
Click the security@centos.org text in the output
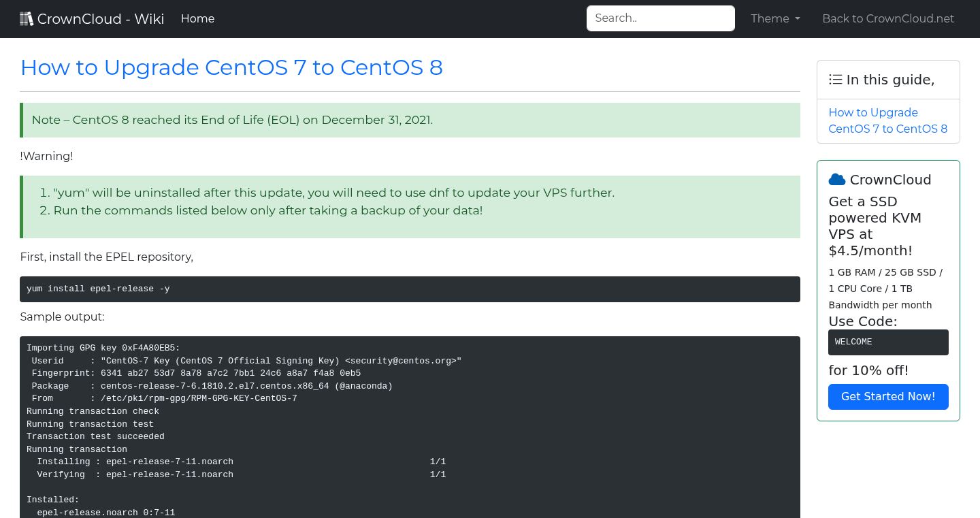[x=401, y=361]
